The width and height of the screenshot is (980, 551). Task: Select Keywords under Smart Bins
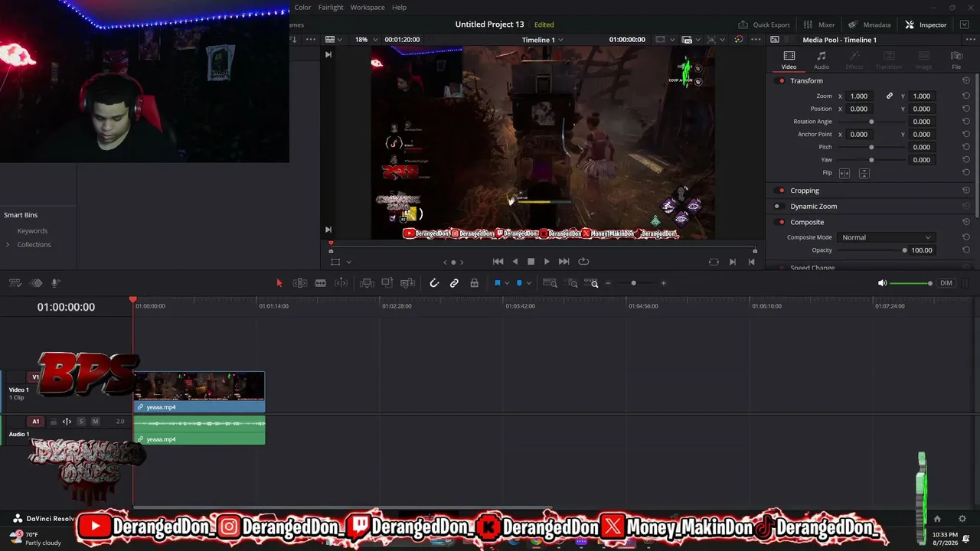tap(32, 231)
